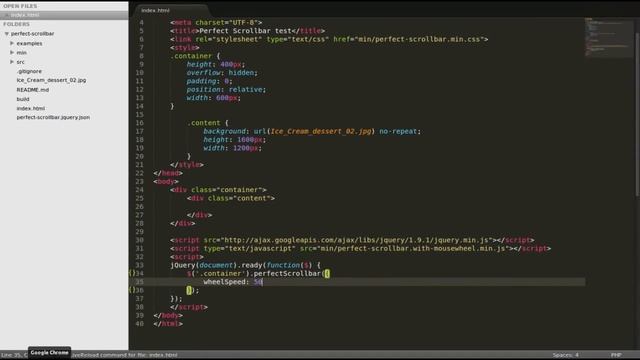Place cursor after wheelSpeed value on line 35
640x360 pixels.
point(262,282)
